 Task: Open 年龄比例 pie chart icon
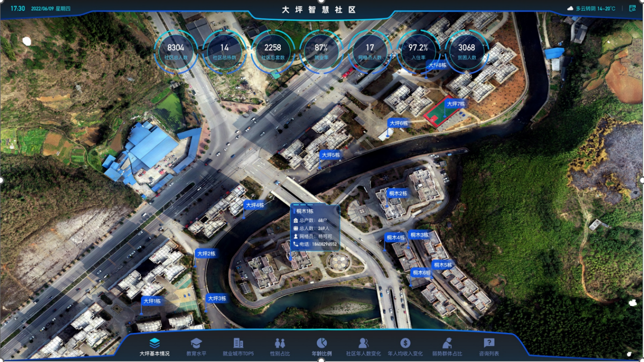321,343
